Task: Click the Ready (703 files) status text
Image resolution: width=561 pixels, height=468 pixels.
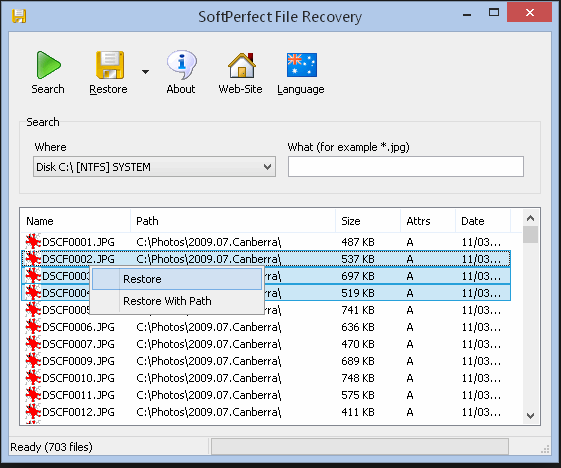Action: pos(52,447)
